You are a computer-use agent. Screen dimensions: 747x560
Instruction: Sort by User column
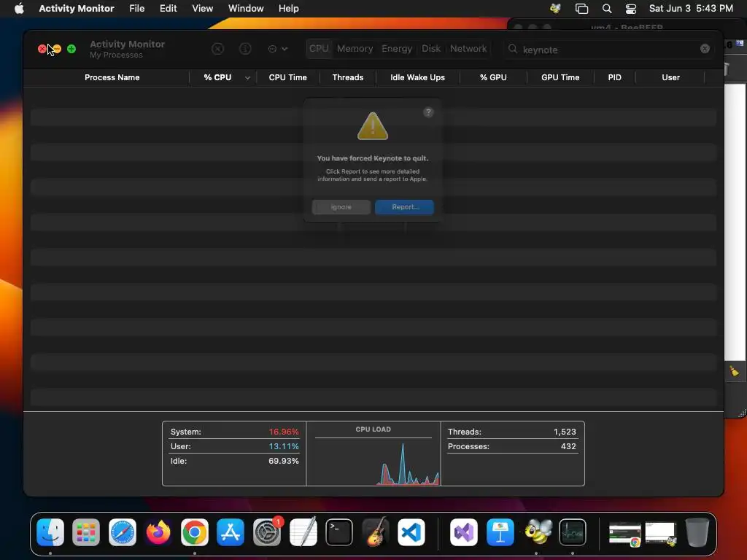pos(671,77)
